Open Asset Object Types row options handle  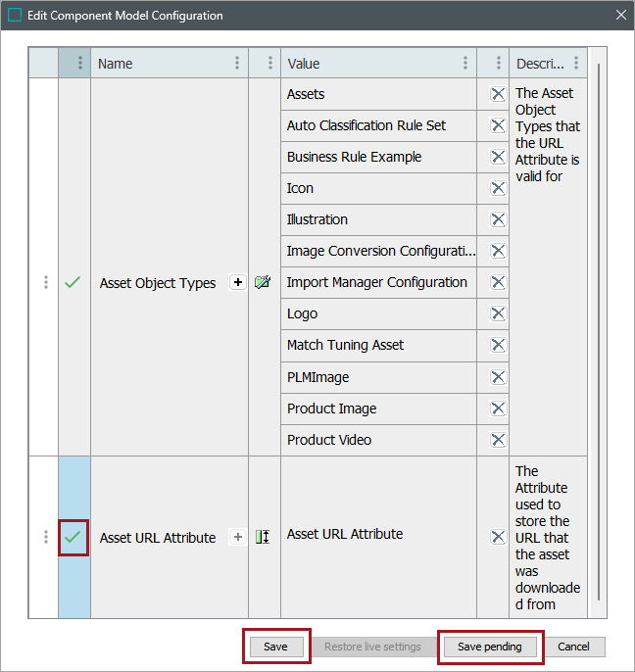click(x=46, y=282)
